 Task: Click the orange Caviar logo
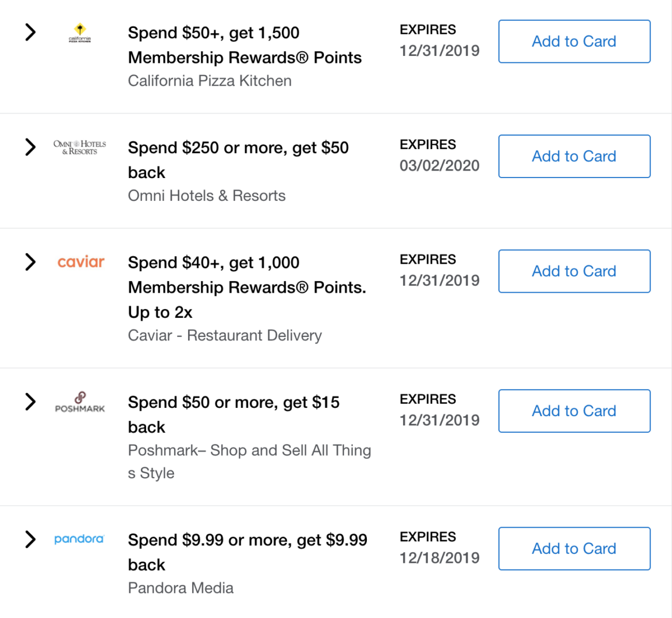coord(80,262)
